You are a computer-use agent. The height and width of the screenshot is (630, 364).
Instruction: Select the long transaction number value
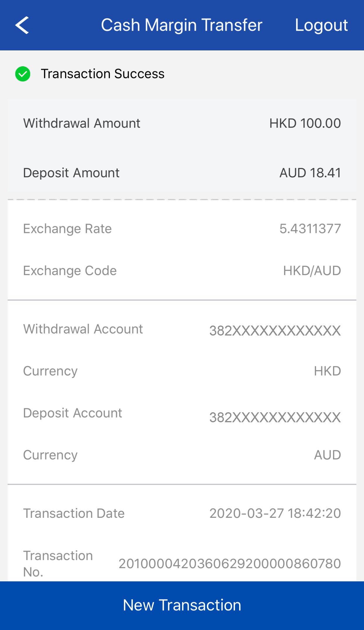(x=229, y=564)
